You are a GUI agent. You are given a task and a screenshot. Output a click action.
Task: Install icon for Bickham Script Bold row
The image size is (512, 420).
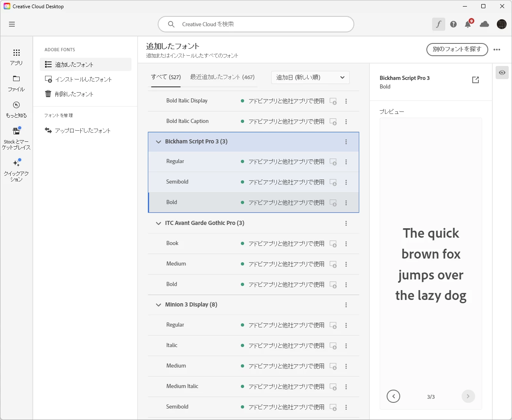(333, 203)
